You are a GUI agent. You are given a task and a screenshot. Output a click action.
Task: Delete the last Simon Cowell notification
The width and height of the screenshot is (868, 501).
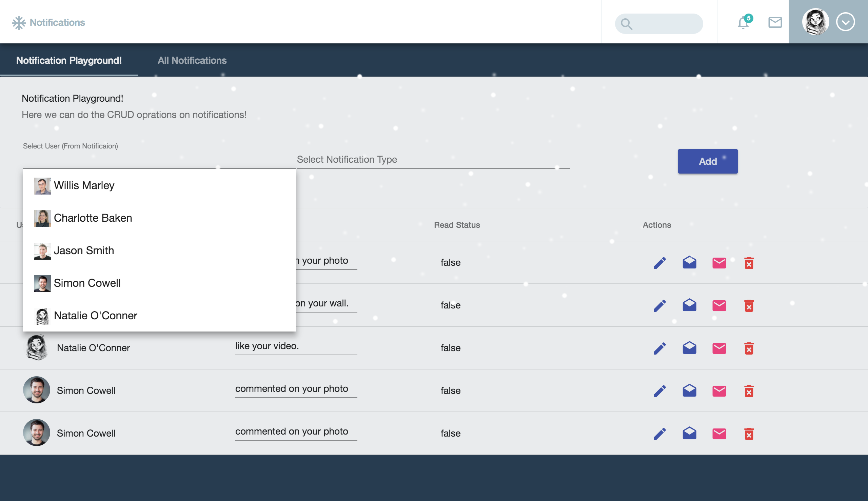click(x=749, y=434)
